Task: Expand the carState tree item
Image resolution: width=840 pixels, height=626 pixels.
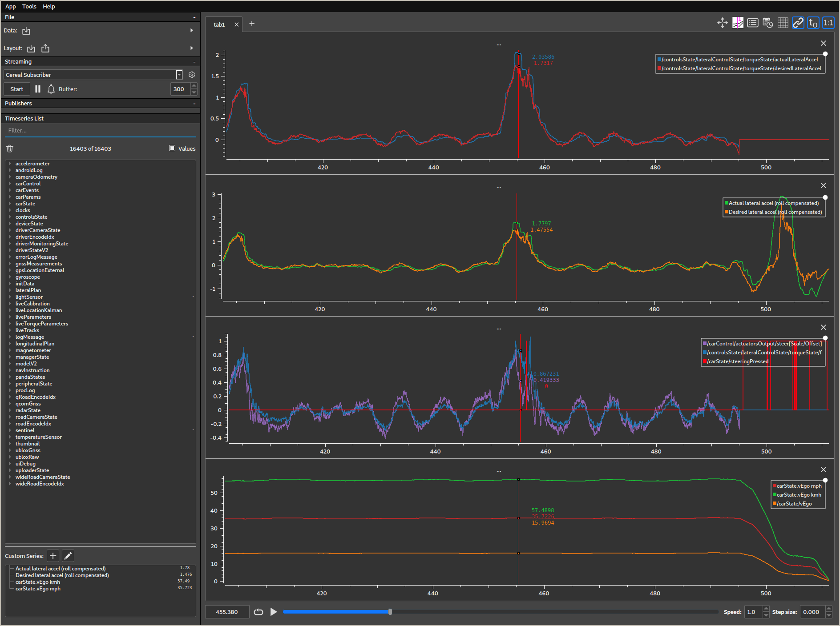Action: (x=10, y=203)
